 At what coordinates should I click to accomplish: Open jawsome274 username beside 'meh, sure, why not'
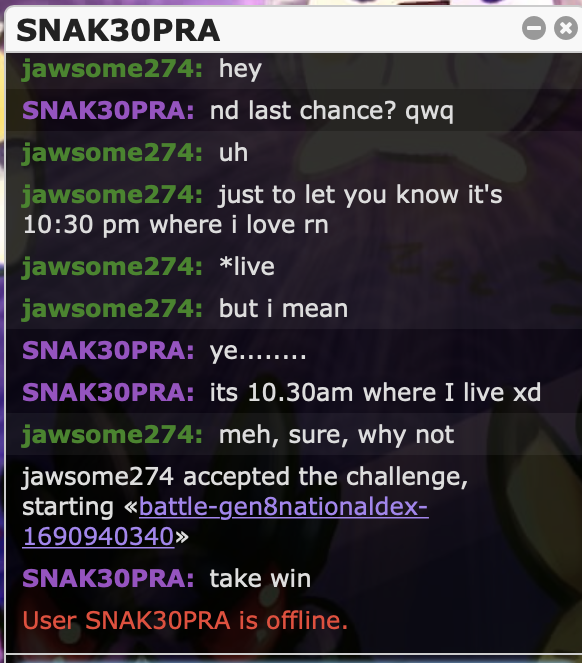click(112, 435)
